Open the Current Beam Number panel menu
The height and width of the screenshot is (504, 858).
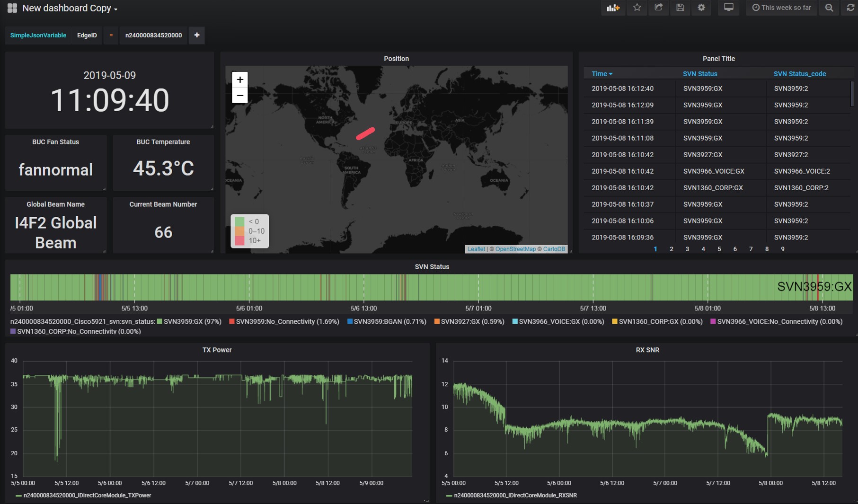coord(163,204)
